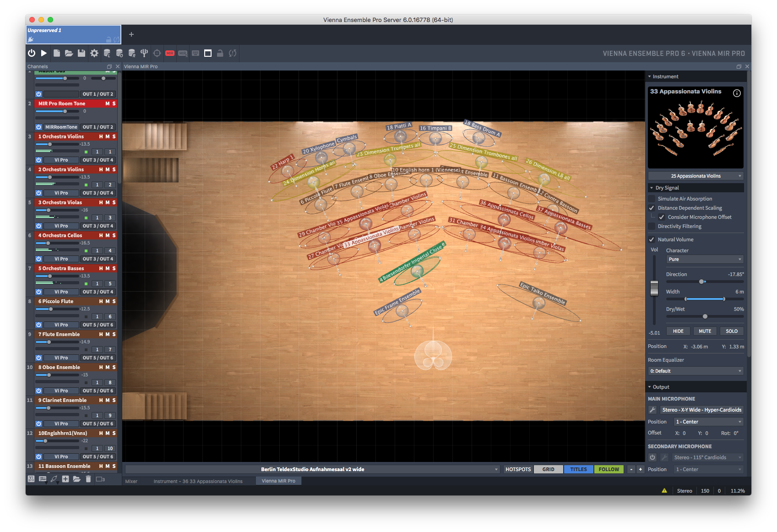Click the crosshair target icon in toolbar
Viewport: 777px width, 532px height.
[157, 53]
